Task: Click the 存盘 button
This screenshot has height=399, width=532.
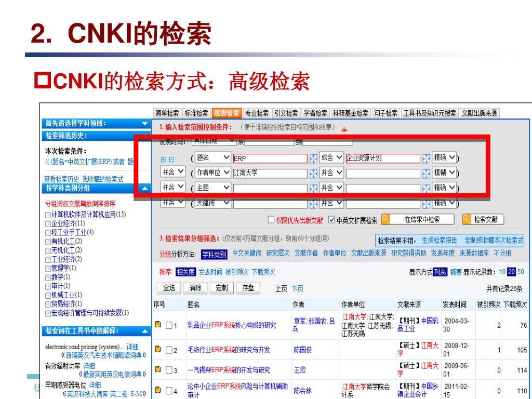Action: (x=248, y=288)
